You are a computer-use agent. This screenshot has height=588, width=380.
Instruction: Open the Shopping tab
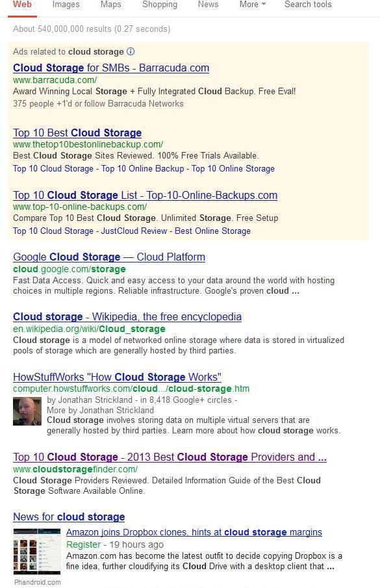(160, 5)
